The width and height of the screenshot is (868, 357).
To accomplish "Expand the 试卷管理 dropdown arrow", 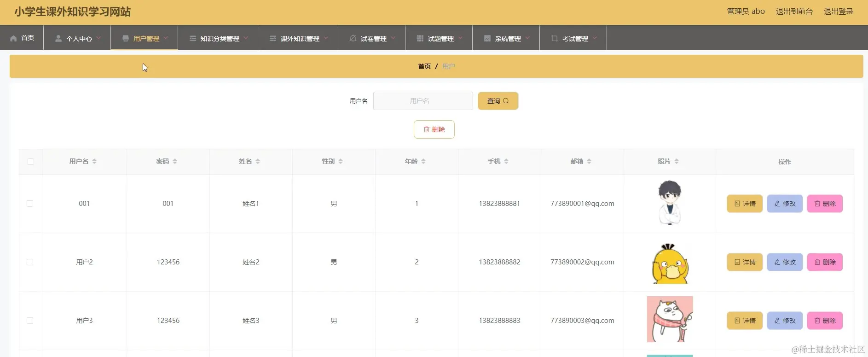I will [393, 38].
